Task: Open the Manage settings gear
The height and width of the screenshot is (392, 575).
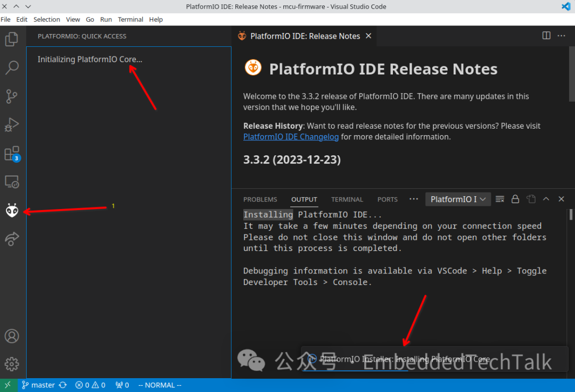Action: click(12, 364)
